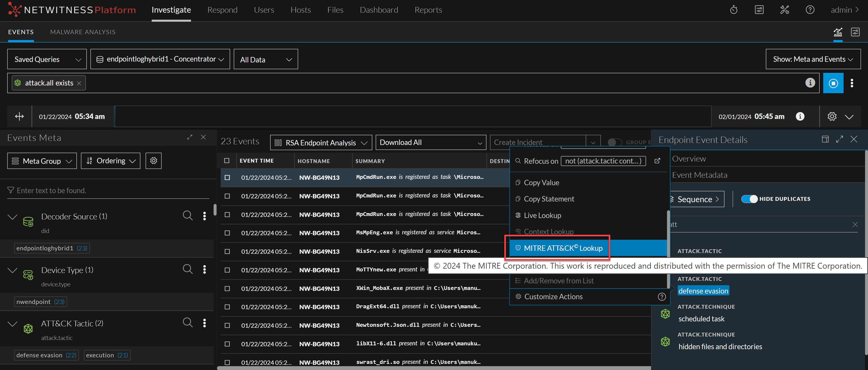The image size is (868, 370).
Task: Click the stop query button
Action: point(833,83)
